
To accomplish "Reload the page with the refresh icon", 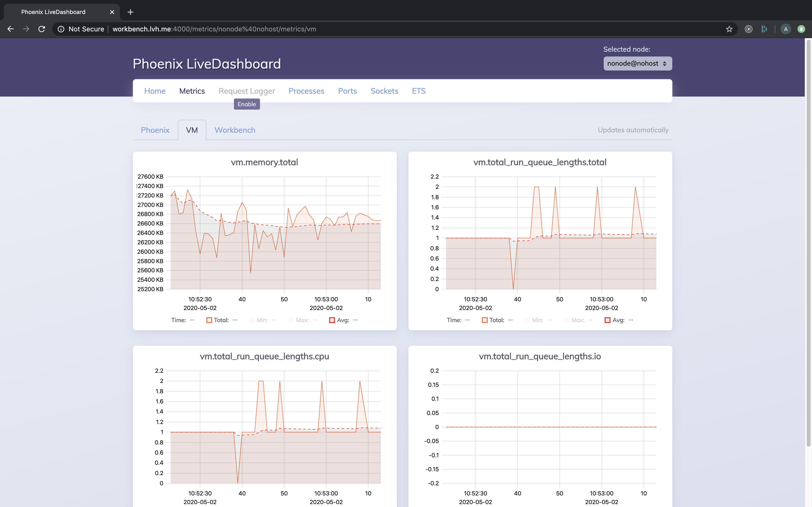I will (42, 29).
